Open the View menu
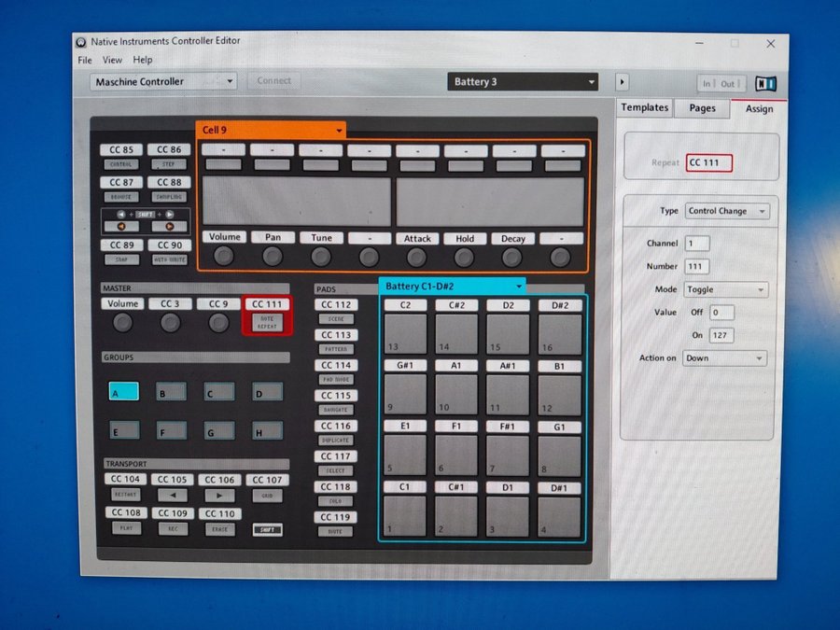 point(112,60)
